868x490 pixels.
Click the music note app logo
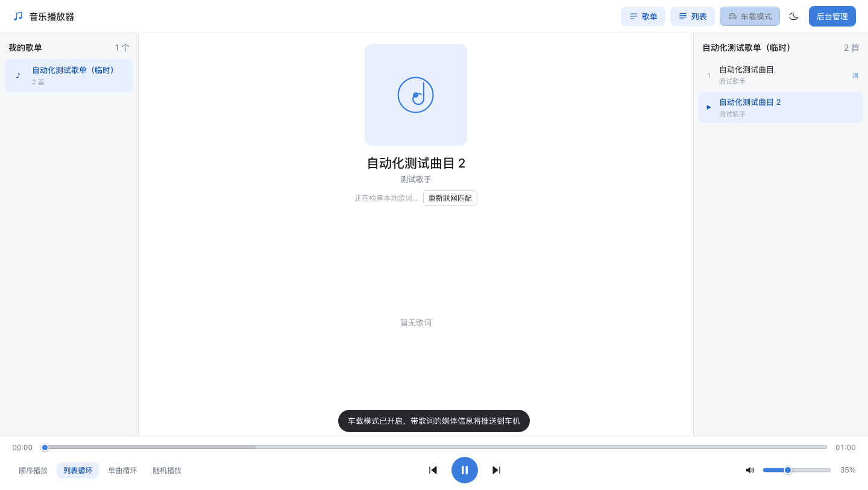pyautogui.click(x=18, y=16)
